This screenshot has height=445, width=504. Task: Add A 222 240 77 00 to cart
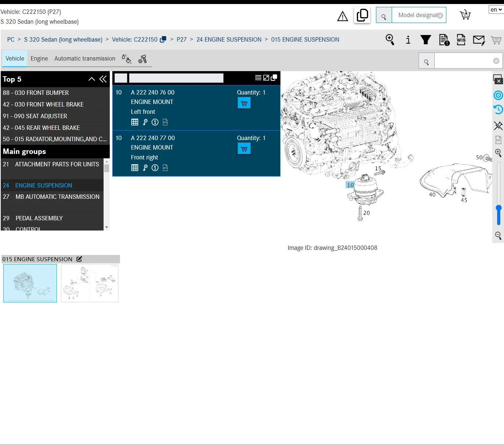244,149
